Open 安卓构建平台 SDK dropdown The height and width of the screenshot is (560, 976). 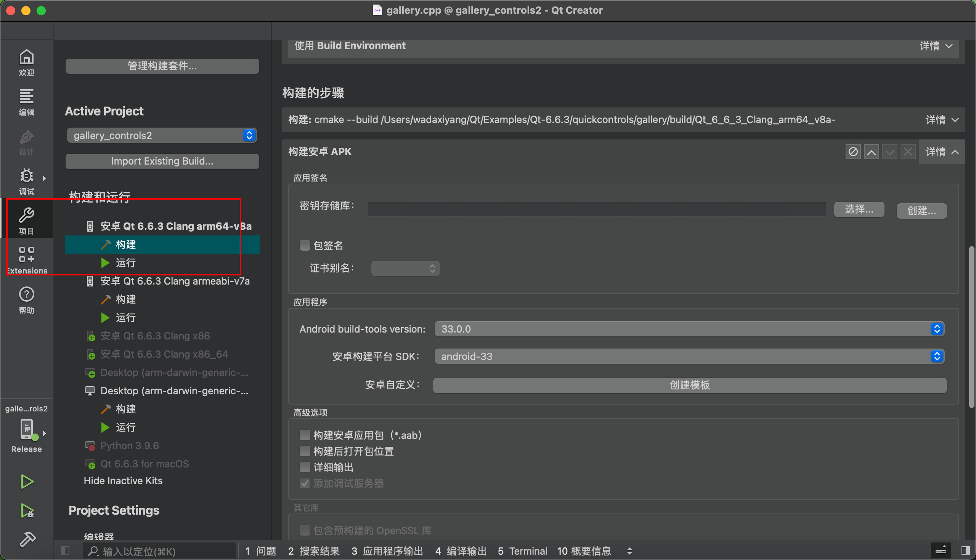point(689,356)
